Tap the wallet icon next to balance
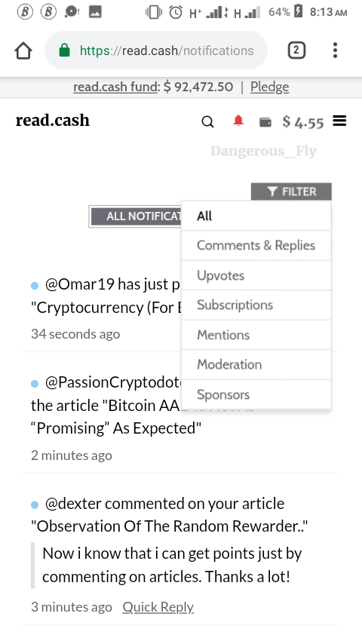The image size is (362, 644). 265,122
